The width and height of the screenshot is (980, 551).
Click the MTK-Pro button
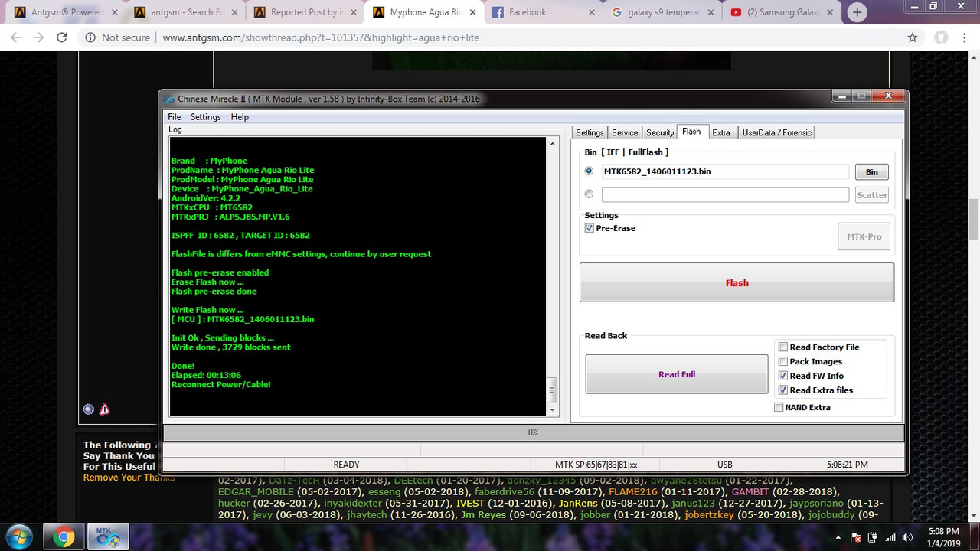click(x=864, y=236)
